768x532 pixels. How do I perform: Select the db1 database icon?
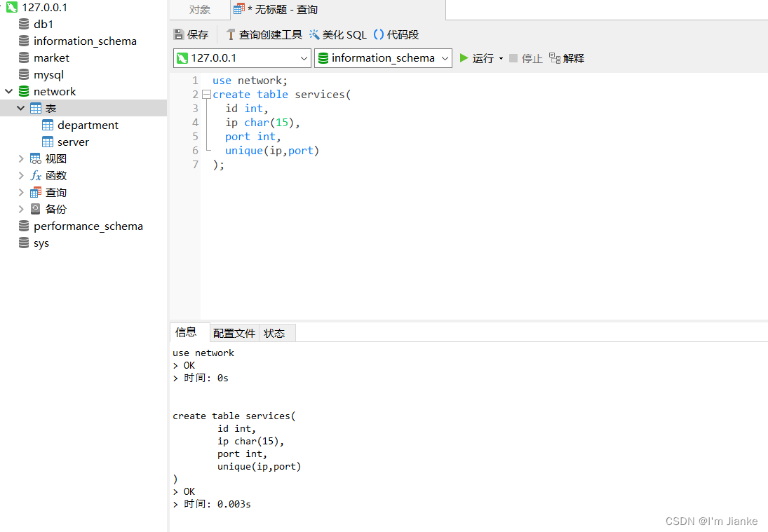[x=24, y=24]
